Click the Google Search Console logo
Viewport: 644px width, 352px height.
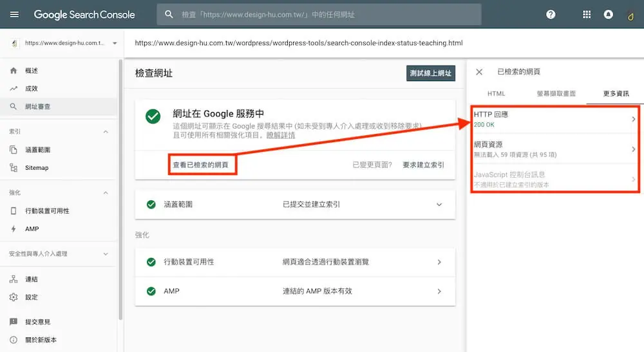[84, 15]
